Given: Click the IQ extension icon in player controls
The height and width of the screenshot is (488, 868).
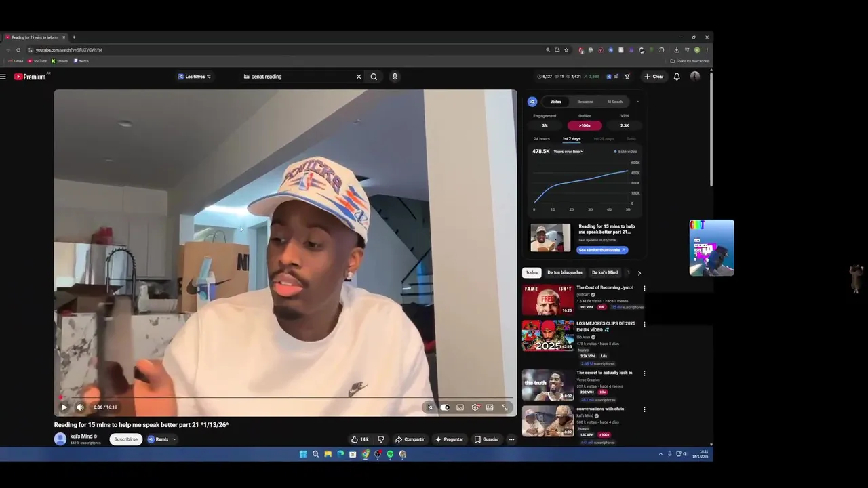Looking at the screenshot, I should pos(430,407).
